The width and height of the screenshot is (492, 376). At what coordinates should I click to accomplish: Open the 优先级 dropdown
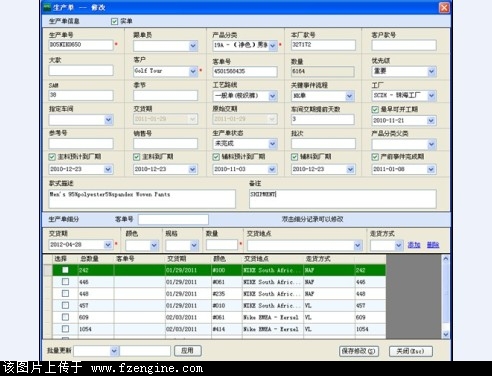pyautogui.click(x=432, y=71)
